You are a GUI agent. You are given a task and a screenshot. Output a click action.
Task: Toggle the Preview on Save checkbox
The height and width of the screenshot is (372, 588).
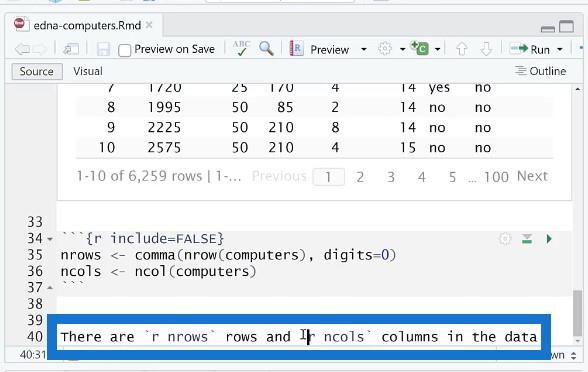point(124,50)
